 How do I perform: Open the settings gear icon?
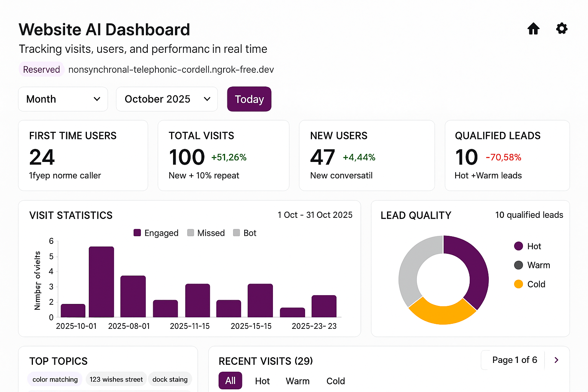click(x=561, y=29)
